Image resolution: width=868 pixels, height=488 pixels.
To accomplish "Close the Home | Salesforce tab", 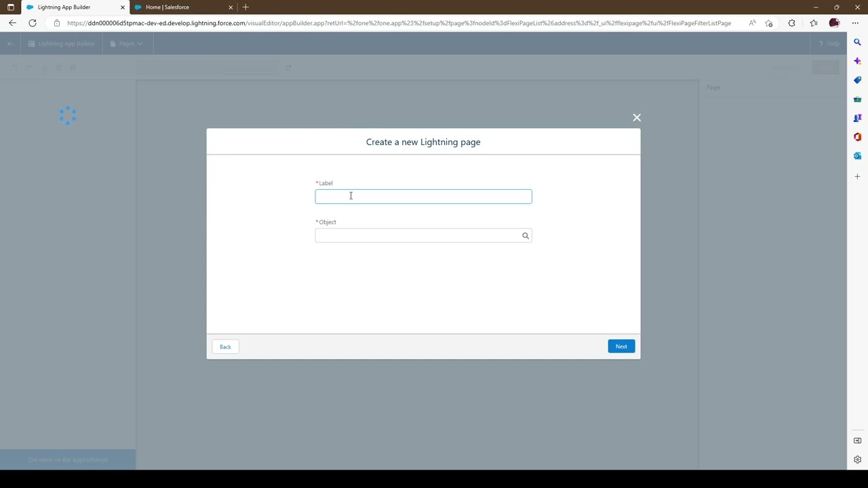I will [x=231, y=7].
